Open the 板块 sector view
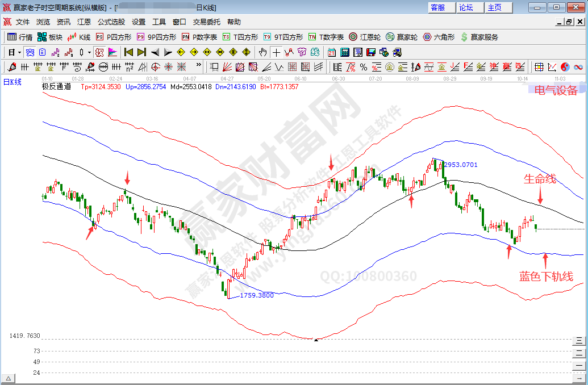This screenshot has height=385, width=588. pyautogui.click(x=50, y=37)
